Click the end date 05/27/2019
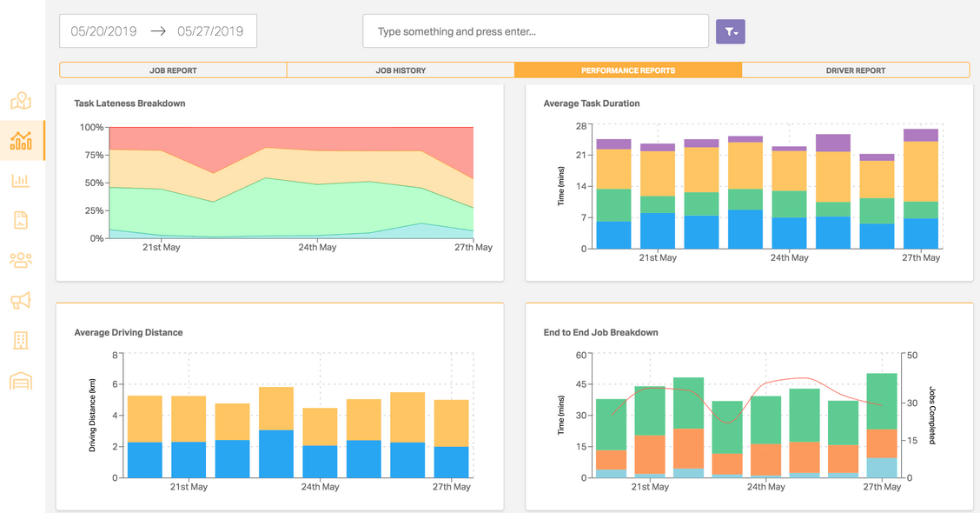 [x=210, y=31]
